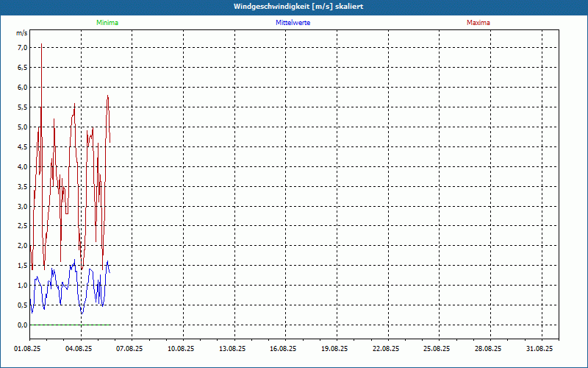Click the 13.08.25 date label
The image size is (588, 368).
[x=232, y=349]
